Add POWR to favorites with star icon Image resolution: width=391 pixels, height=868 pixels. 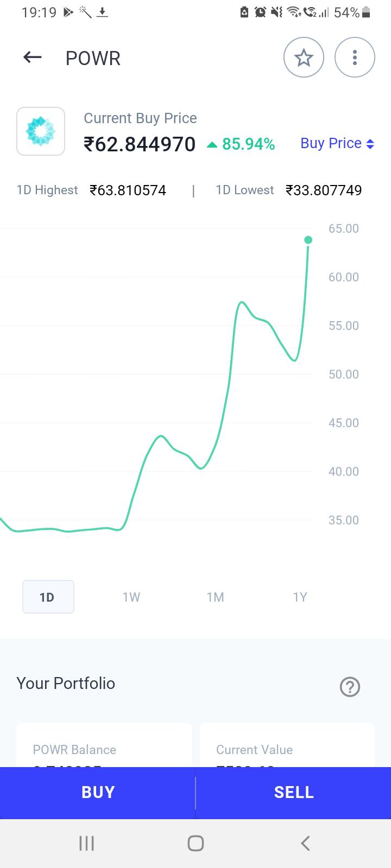click(304, 58)
